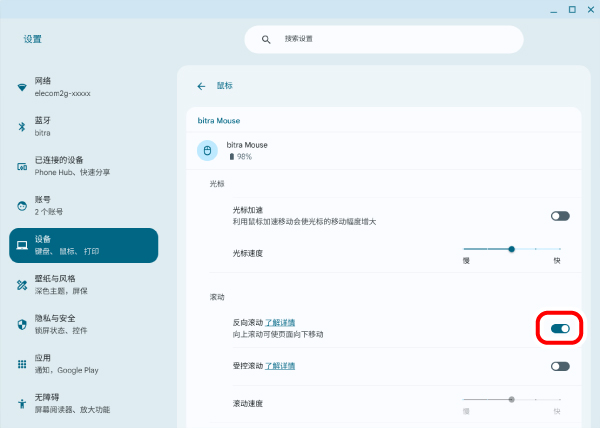Click the 隐私与安全 shield icon
Viewport: 600px width, 428px height.
(x=22, y=324)
